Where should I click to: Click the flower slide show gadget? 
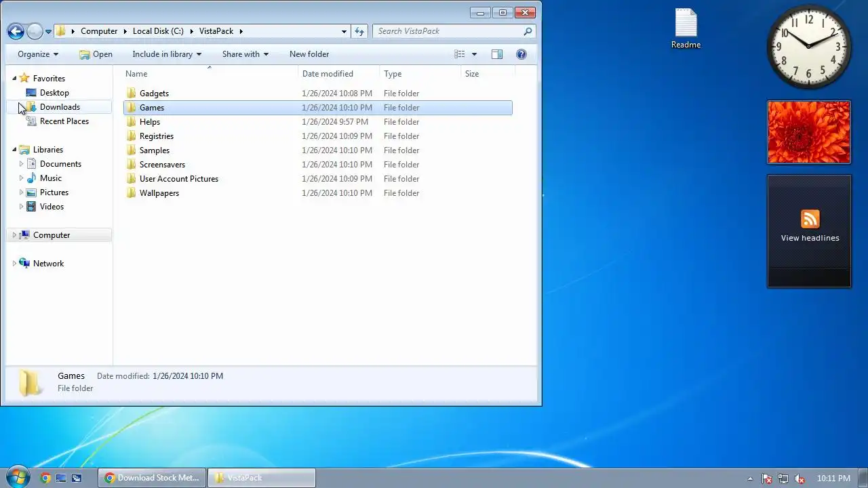pyautogui.click(x=809, y=132)
